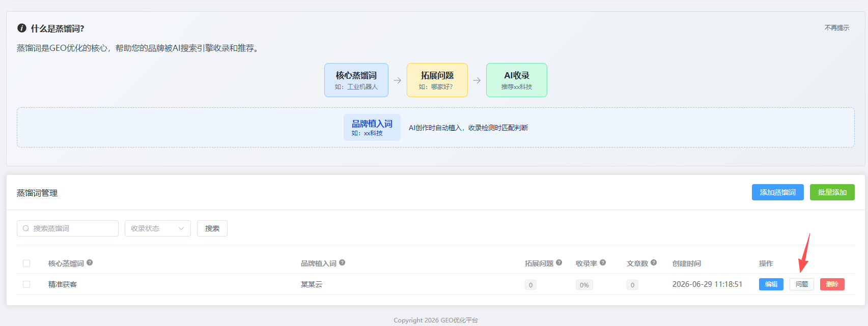868x326 pixels.
Task: Click 编辑 for the 精准获客 row
Action: point(771,284)
